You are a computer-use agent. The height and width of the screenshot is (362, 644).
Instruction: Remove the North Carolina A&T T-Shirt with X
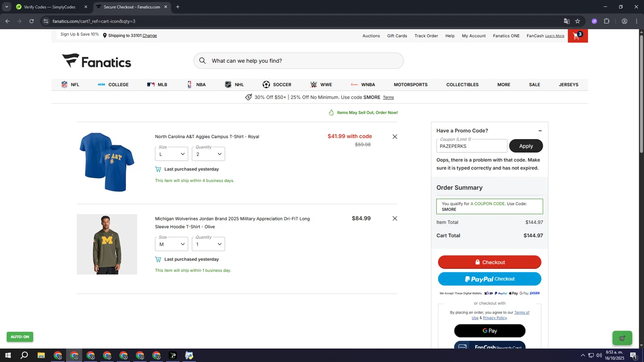[395, 137]
